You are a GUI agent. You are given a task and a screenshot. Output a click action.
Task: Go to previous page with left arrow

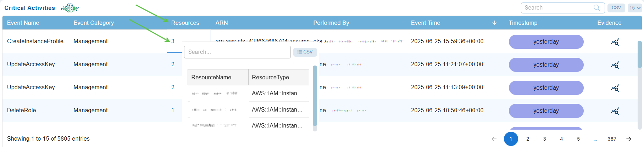[494, 139]
